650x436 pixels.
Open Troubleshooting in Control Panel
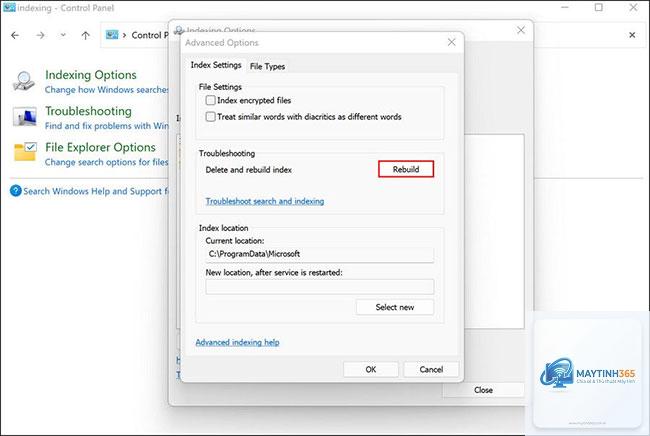(88, 111)
